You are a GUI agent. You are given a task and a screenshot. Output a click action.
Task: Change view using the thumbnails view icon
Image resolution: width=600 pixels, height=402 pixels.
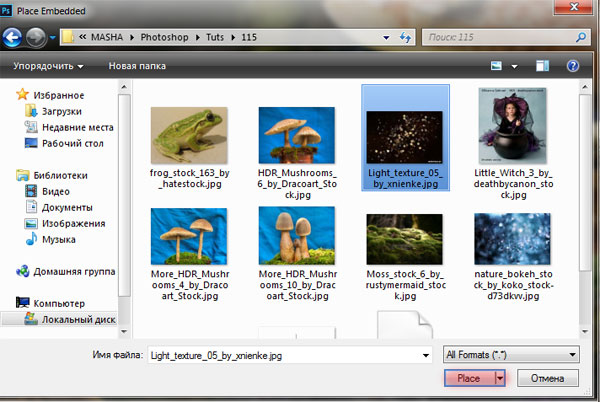pyautogui.click(x=496, y=66)
